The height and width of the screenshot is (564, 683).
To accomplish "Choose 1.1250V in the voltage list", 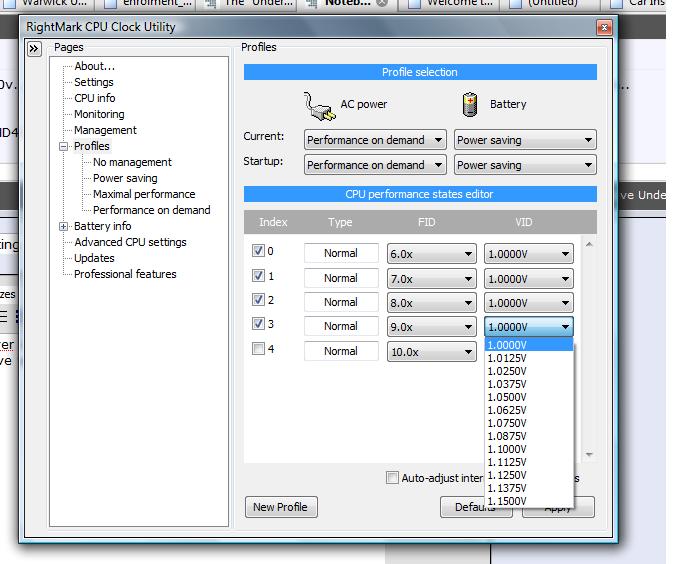I will tap(529, 475).
